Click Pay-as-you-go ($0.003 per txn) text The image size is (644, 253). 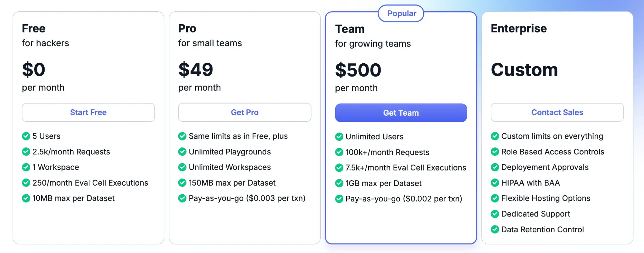point(247,198)
